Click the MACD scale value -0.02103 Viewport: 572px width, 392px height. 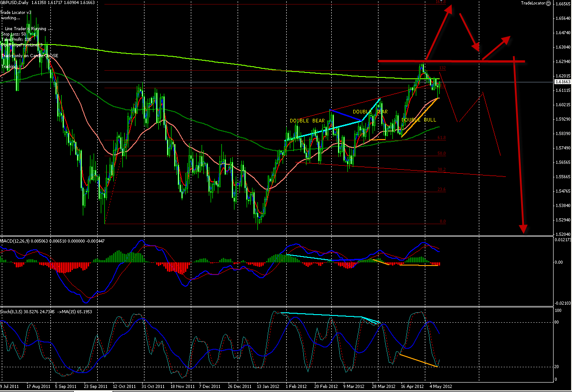click(563, 303)
